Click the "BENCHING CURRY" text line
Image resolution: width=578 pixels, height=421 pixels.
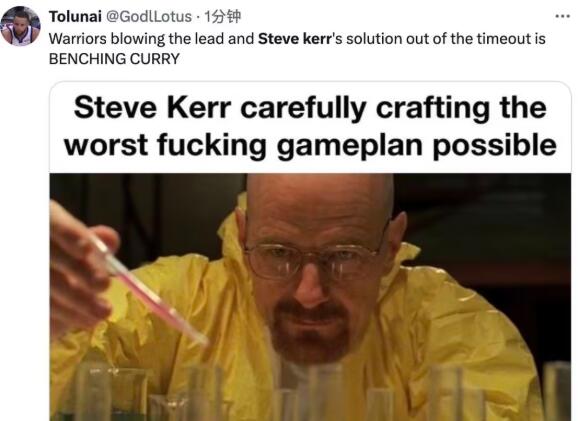(114, 59)
